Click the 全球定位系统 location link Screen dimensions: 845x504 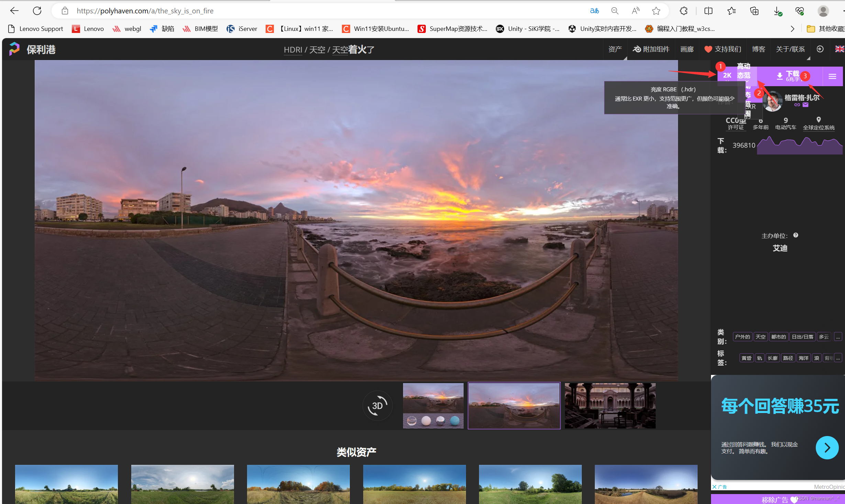point(819,127)
